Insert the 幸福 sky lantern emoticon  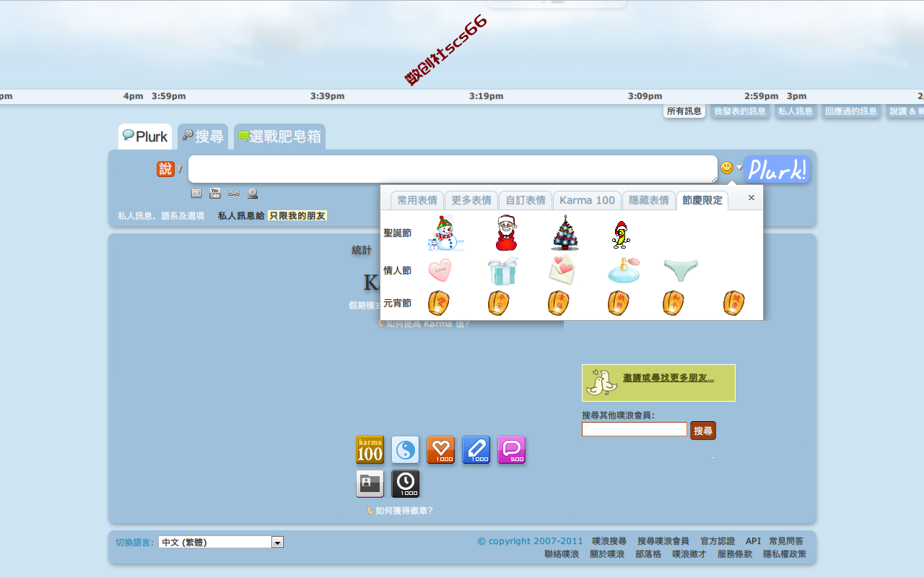(x=559, y=303)
